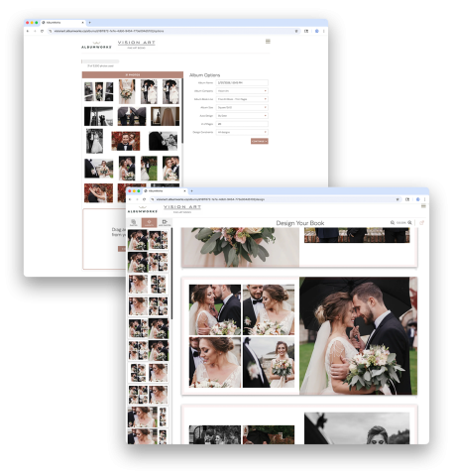Click the forward arrow in the front browser window
The image size is (453, 476).
(x=137, y=199)
